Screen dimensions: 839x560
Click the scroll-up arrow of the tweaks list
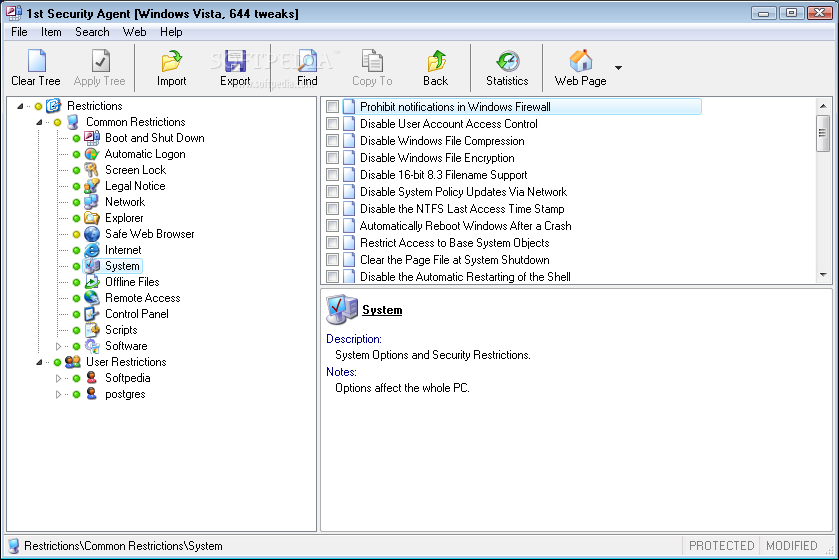(823, 106)
